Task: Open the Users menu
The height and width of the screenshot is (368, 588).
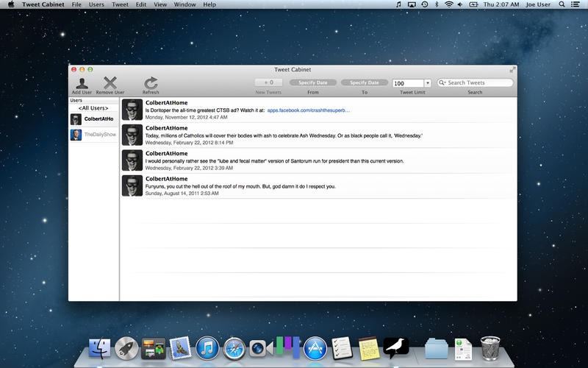Action: 96,4
